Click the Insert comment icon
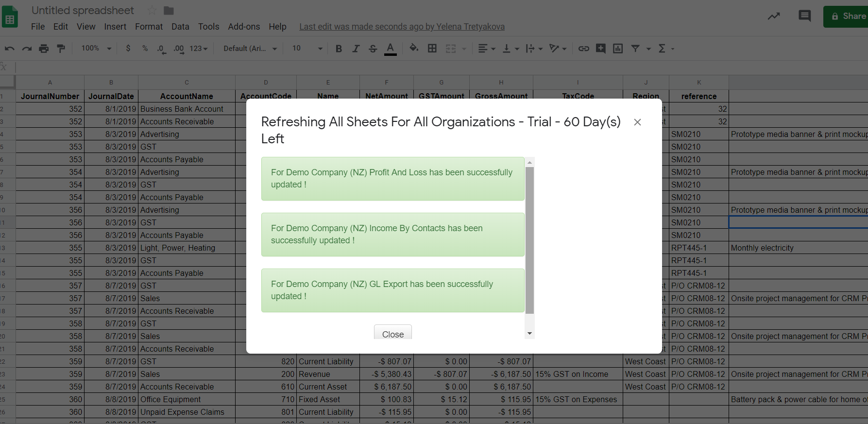This screenshot has height=424, width=868. 601,48
